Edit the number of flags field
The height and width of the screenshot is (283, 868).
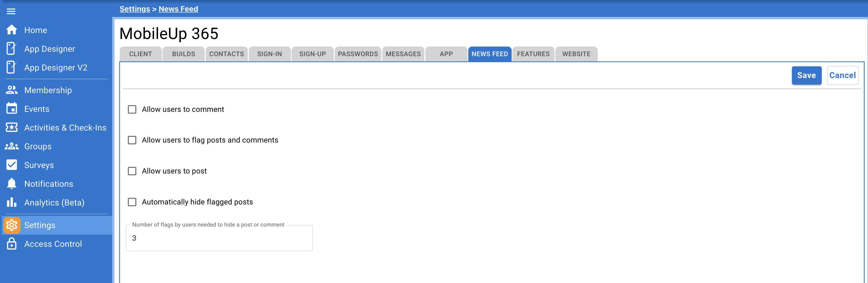[x=219, y=238]
